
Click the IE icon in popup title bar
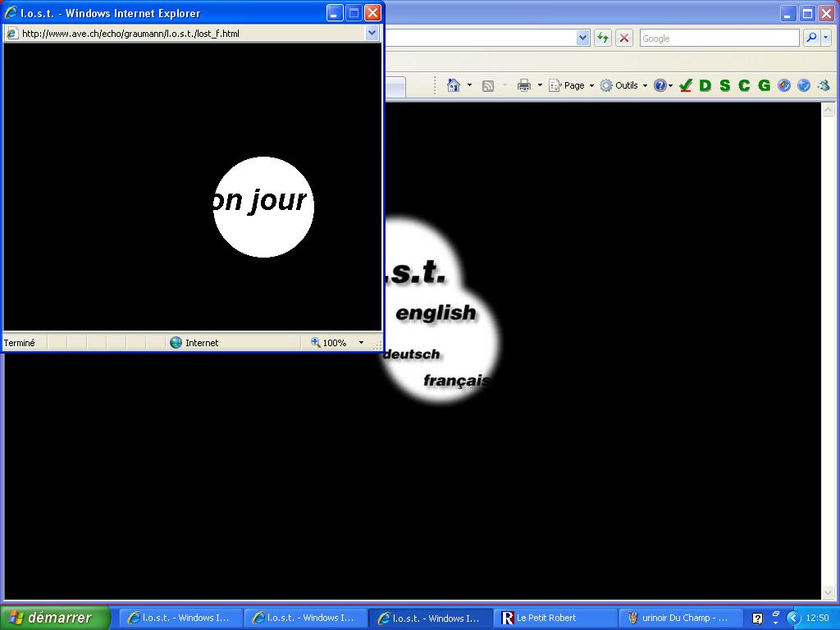(11, 13)
